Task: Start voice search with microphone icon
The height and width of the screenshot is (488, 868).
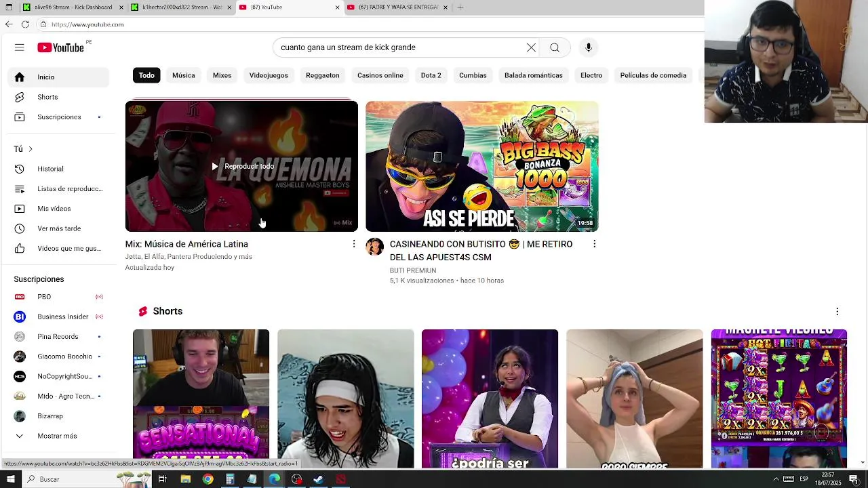Action: coord(589,47)
